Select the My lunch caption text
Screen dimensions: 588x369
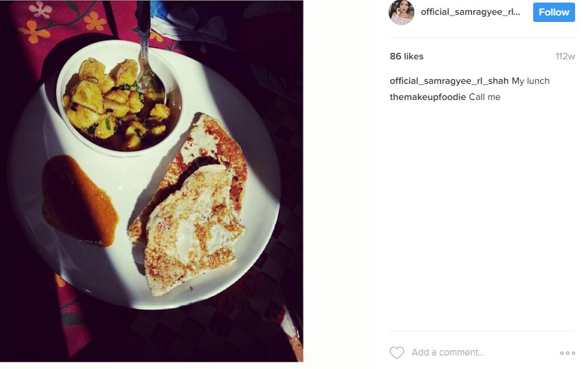pyautogui.click(x=531, y=81)
